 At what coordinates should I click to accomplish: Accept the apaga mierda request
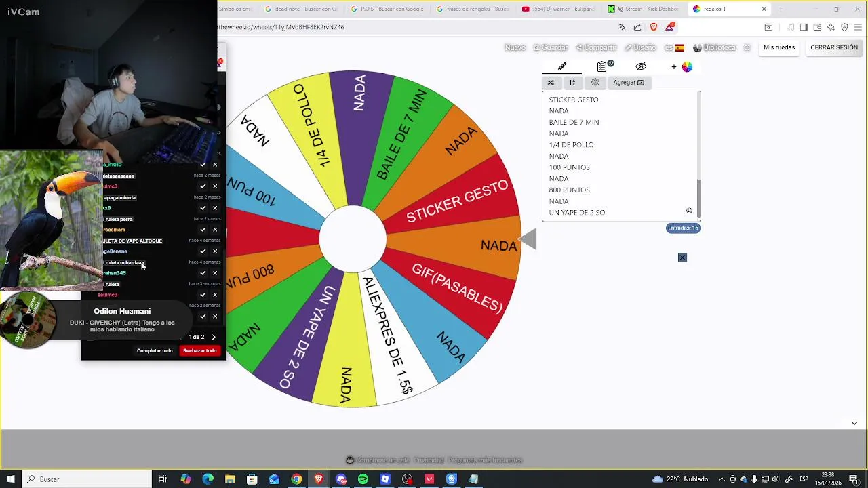203,208
